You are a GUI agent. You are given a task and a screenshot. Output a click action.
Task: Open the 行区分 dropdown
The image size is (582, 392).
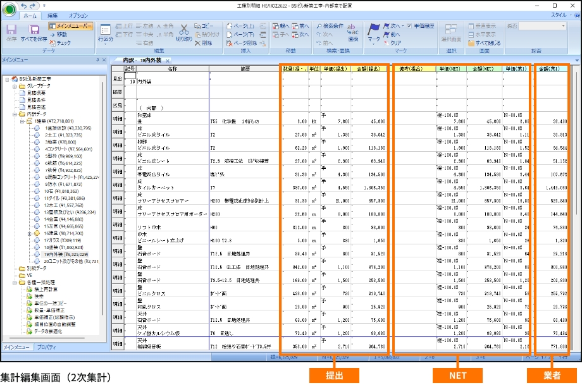tap(105, 33)
